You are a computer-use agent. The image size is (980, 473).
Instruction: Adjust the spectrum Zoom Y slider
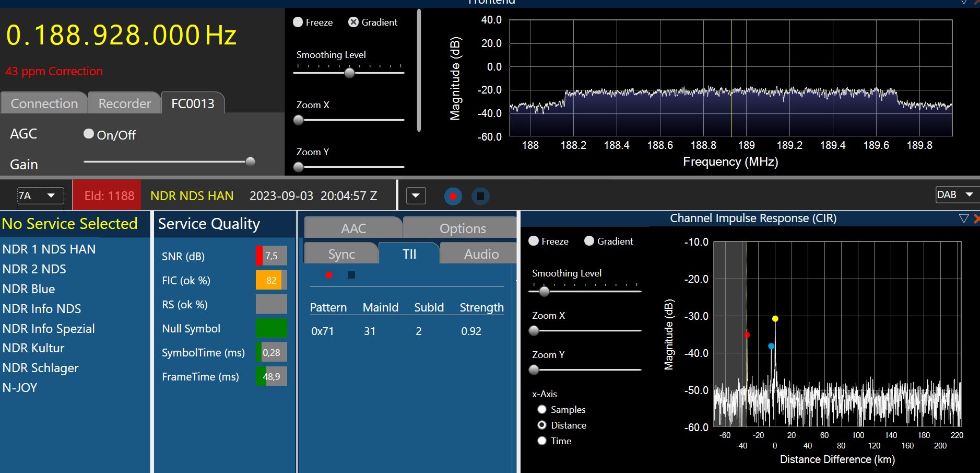click(299, 167)
